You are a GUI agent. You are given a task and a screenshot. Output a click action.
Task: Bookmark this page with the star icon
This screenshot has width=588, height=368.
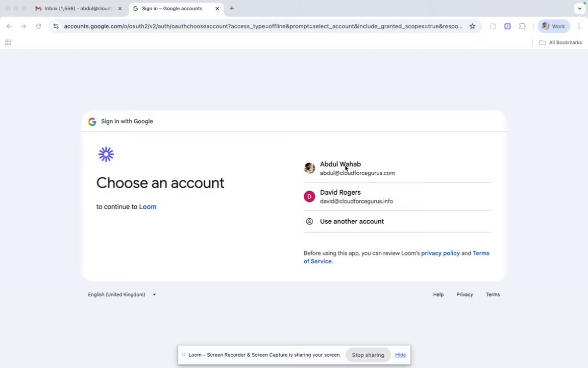point(472,26)
